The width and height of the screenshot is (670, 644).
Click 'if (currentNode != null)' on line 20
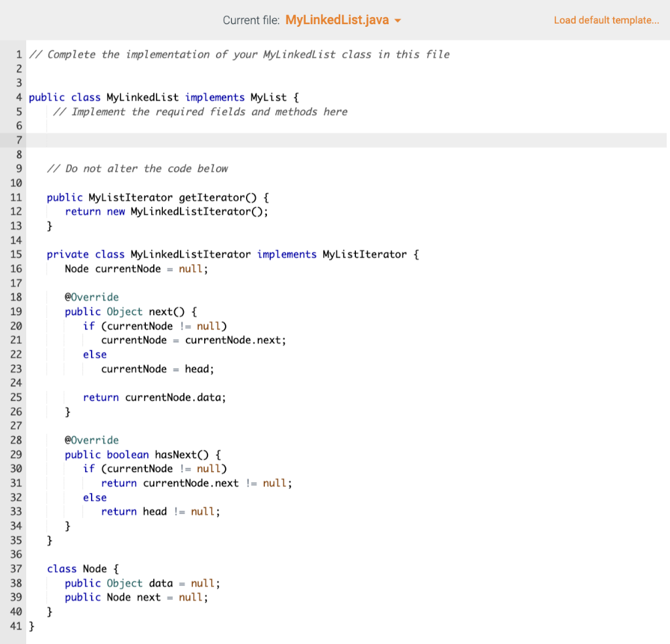tap(154, 326)
